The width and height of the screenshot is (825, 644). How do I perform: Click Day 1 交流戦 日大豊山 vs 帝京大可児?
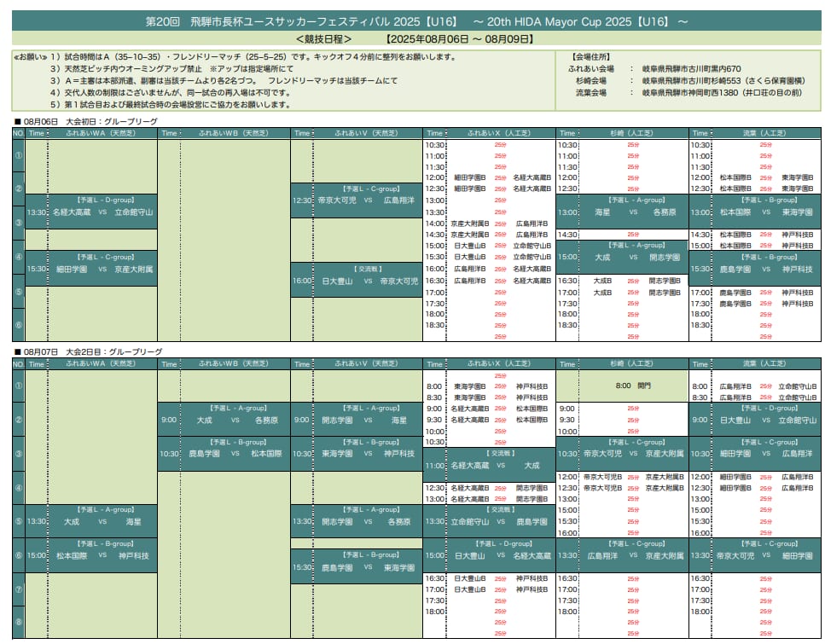[367, 280]
